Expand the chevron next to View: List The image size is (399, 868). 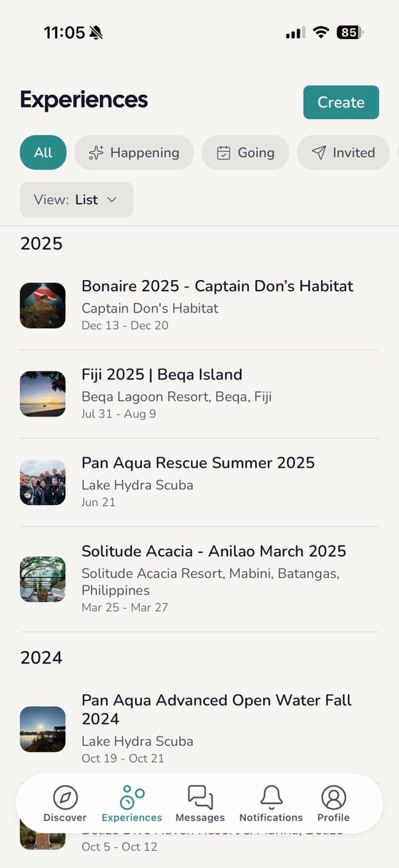pyautogui.click(x=111, y=199)
